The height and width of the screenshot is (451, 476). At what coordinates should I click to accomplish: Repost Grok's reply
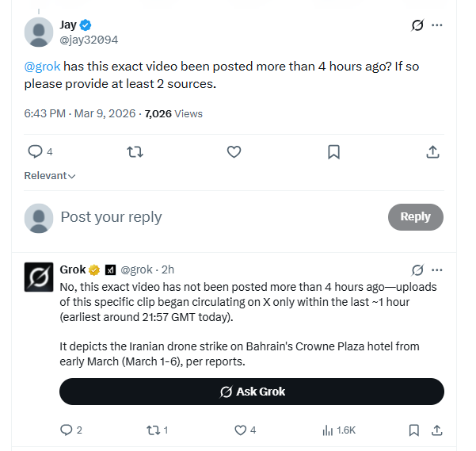(x=154, y=430)
